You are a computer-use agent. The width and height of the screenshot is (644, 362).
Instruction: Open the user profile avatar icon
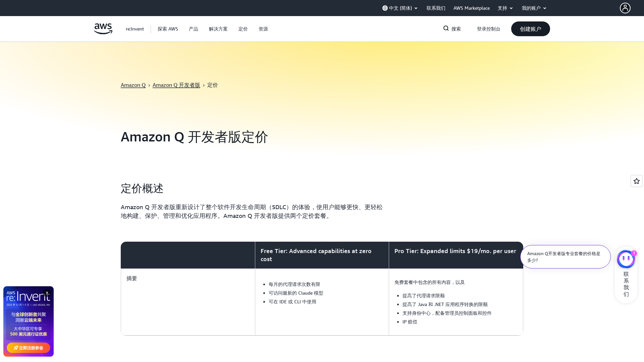[625, 8]
